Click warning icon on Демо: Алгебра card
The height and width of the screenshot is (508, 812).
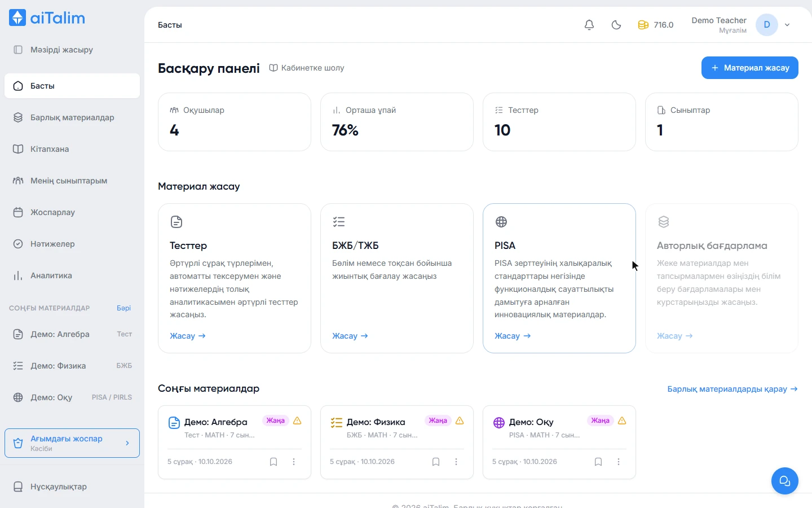point(297,421)
